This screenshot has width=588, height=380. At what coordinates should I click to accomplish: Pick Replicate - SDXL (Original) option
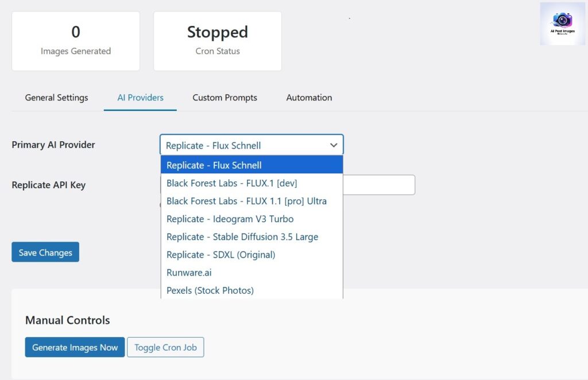pyautogui.click(x=252, y=255)
